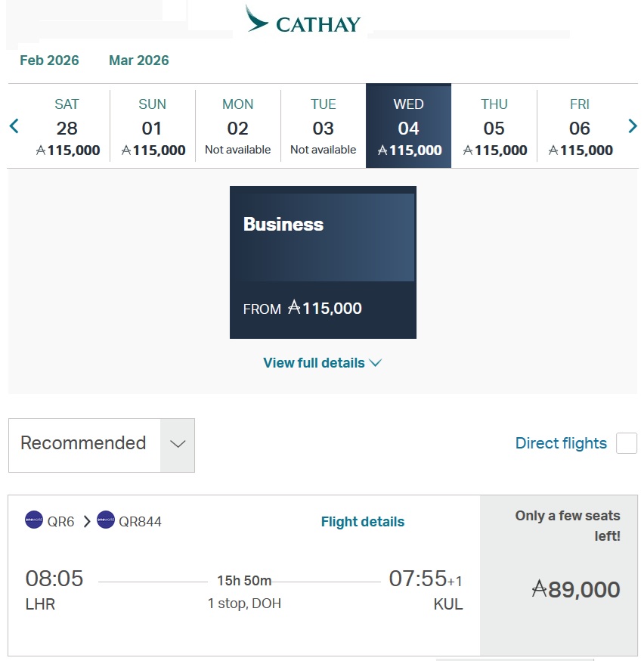
Task: Click the oneworld icon beside QR844
Action: click(x=106, y=520)
